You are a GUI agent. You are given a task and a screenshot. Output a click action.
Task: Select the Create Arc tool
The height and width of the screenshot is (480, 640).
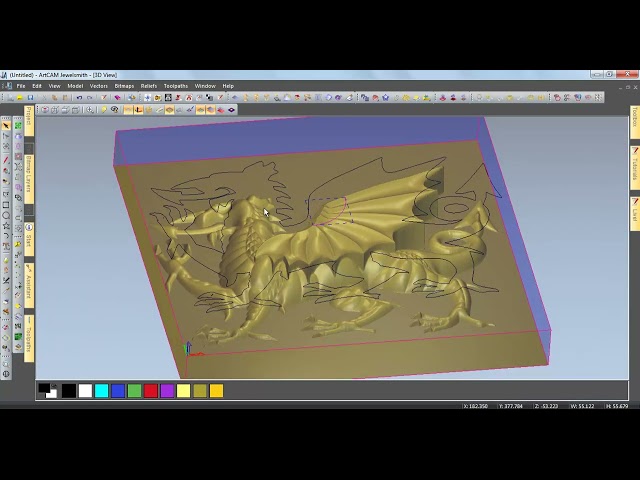pos(6,236)
